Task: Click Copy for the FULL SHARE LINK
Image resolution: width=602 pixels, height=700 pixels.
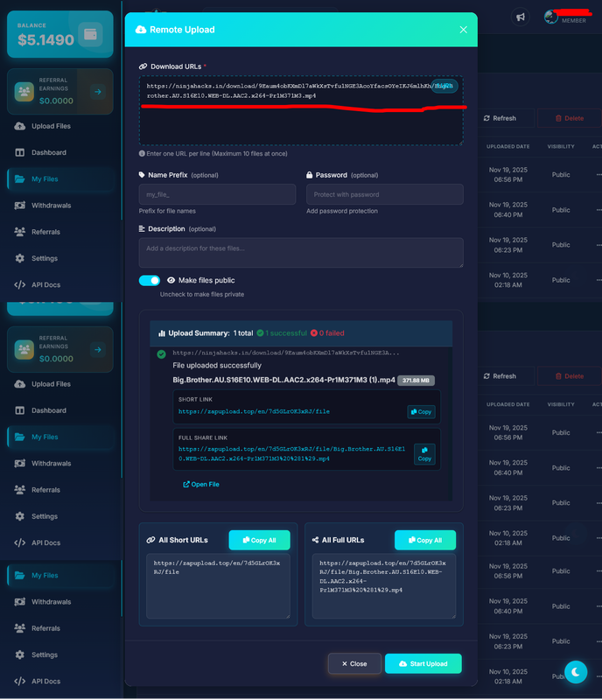Action: coord(424,454)
